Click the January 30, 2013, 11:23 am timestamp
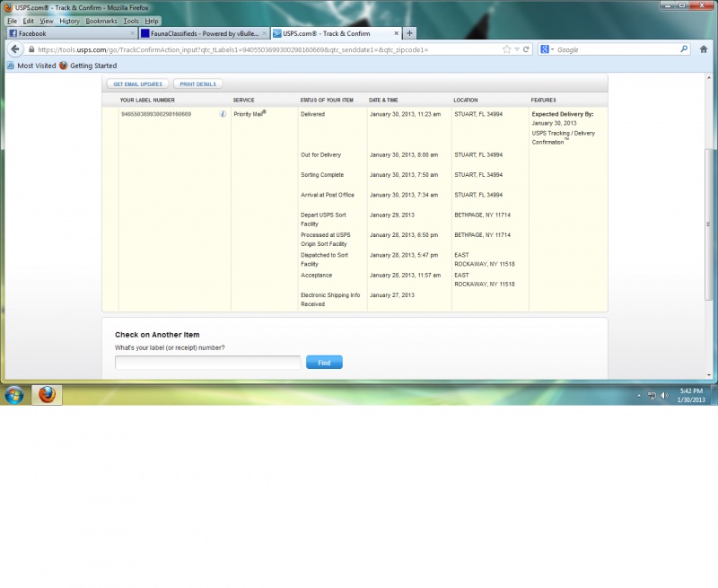 pyautogui.click(x=406, y=114)
